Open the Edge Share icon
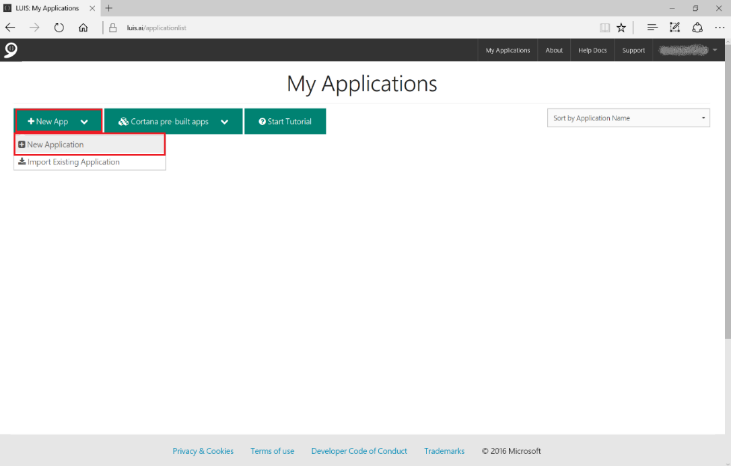 click(x=697, y=28)
